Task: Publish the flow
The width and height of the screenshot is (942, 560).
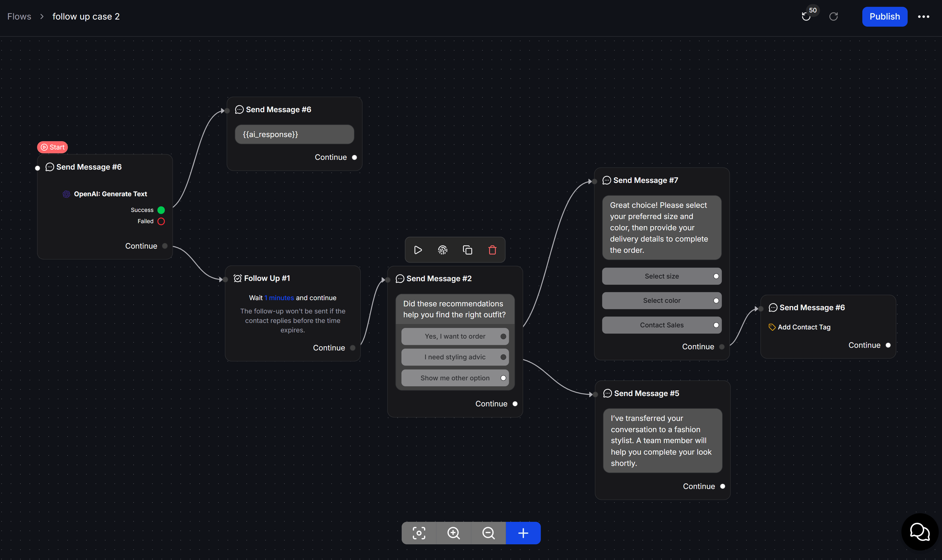Action: click(885, 17)
